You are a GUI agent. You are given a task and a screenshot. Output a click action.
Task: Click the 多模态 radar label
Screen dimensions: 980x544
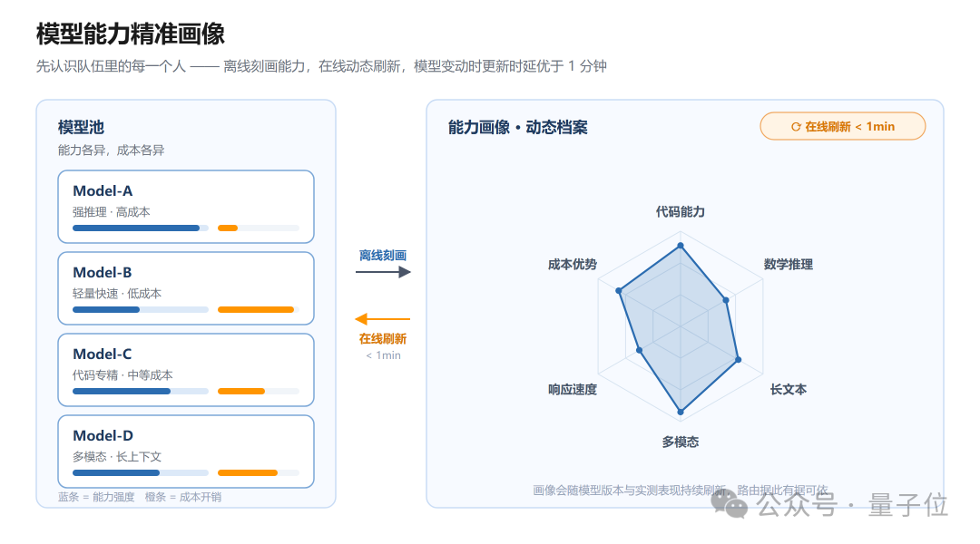pos(680,442)
